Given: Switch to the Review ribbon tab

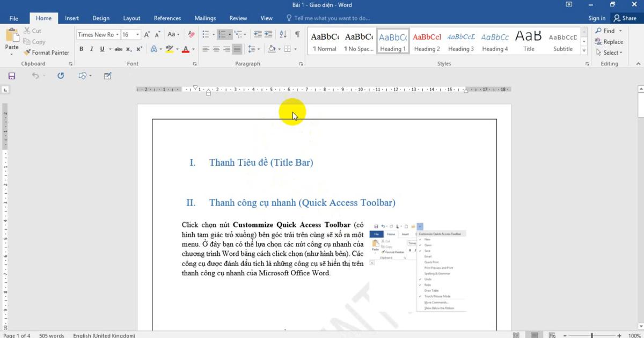Looking at the screenshot, I should [238, 18].
